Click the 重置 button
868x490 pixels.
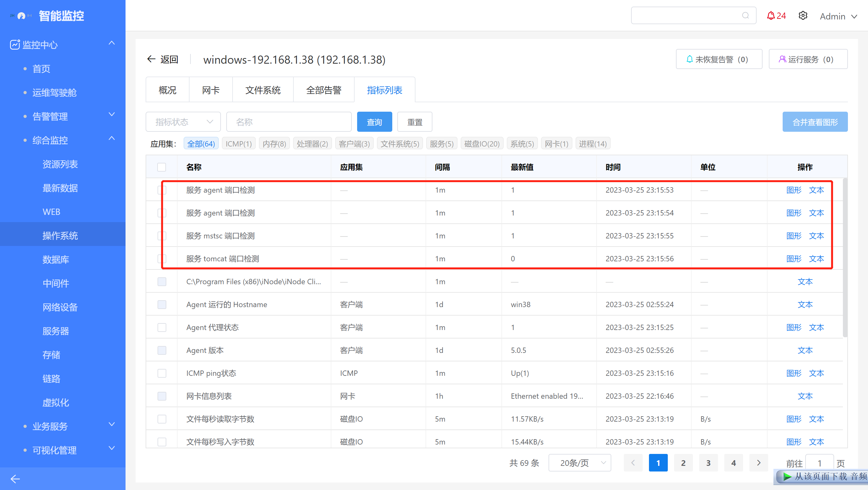(415, 122)
